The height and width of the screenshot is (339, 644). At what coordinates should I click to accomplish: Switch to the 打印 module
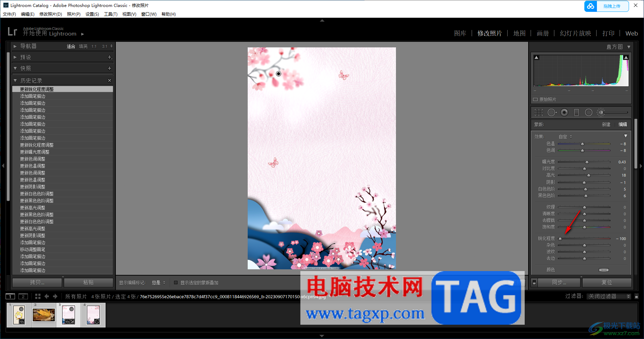click(608, 33)
